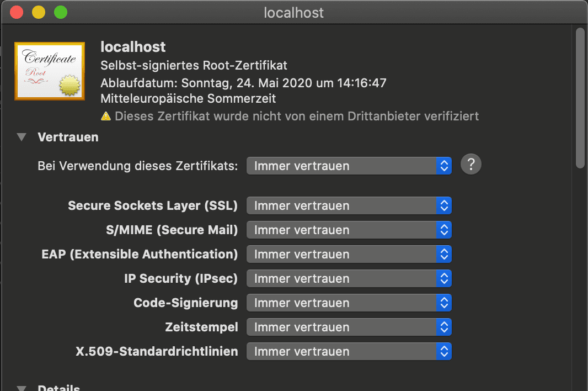Viewport: 588px width, 391px height.
Task: Collapse the Details section triangle
Action: [22, 388]
